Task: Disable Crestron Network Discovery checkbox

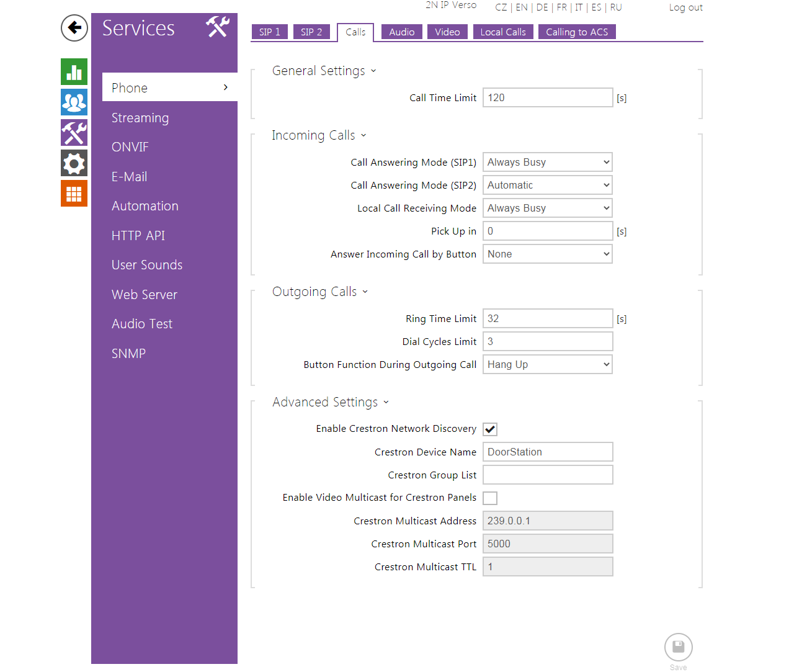Action: pos(490,429)
